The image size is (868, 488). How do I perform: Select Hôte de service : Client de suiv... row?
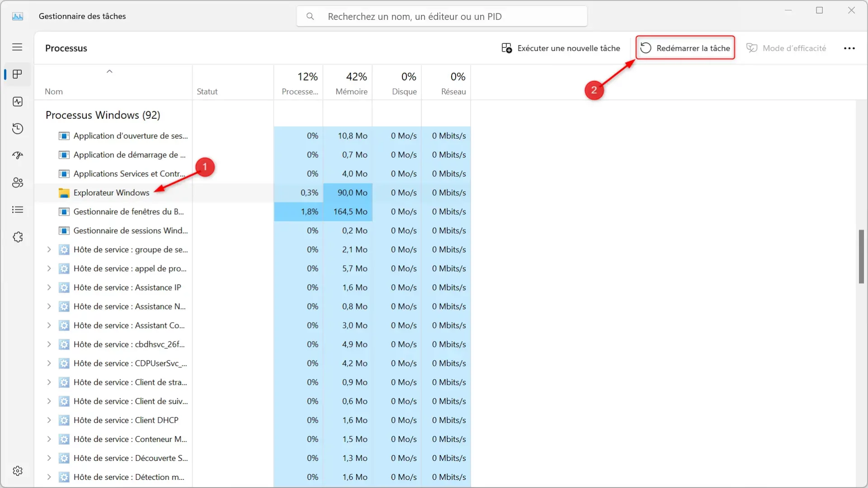[x=252, y=401]
